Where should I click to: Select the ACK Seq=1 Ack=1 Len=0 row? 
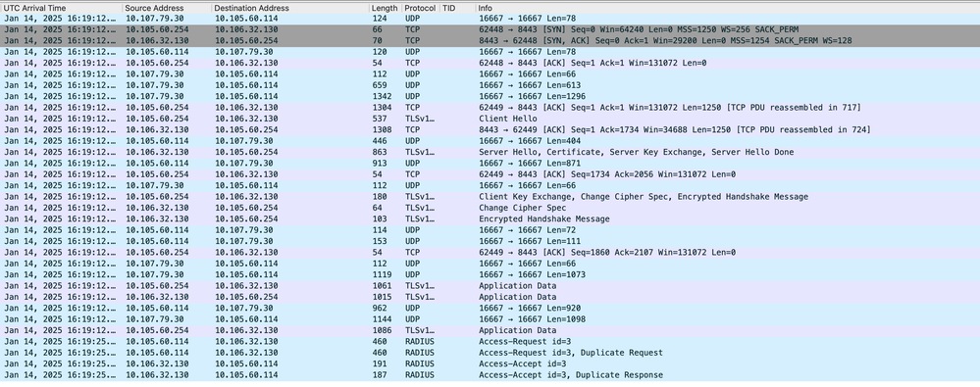click(490, 63)
